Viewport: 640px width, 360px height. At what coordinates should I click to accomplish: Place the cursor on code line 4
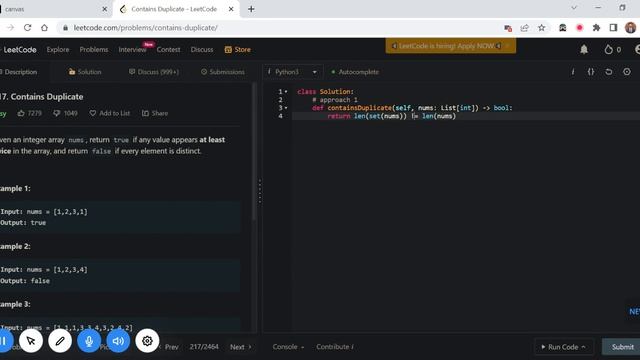pos(465,116)
